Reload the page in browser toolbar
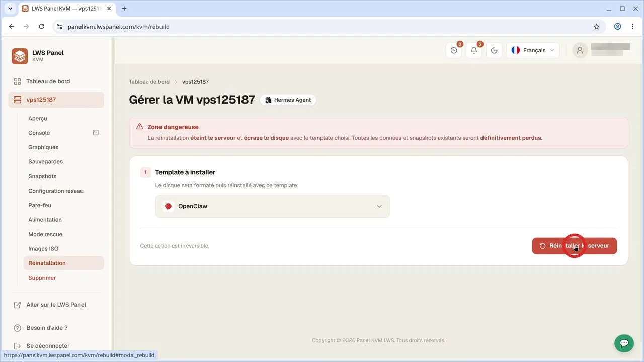The height and width of the screenshot is (362, 644). 41,27
